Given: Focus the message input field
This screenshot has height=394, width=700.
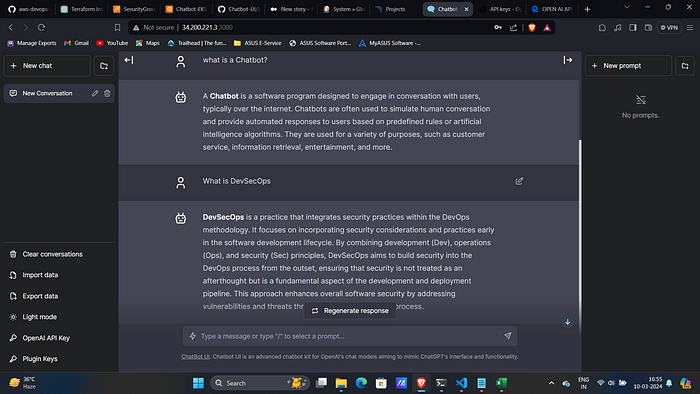Looking at the screenshot, I should pos(350,336).
